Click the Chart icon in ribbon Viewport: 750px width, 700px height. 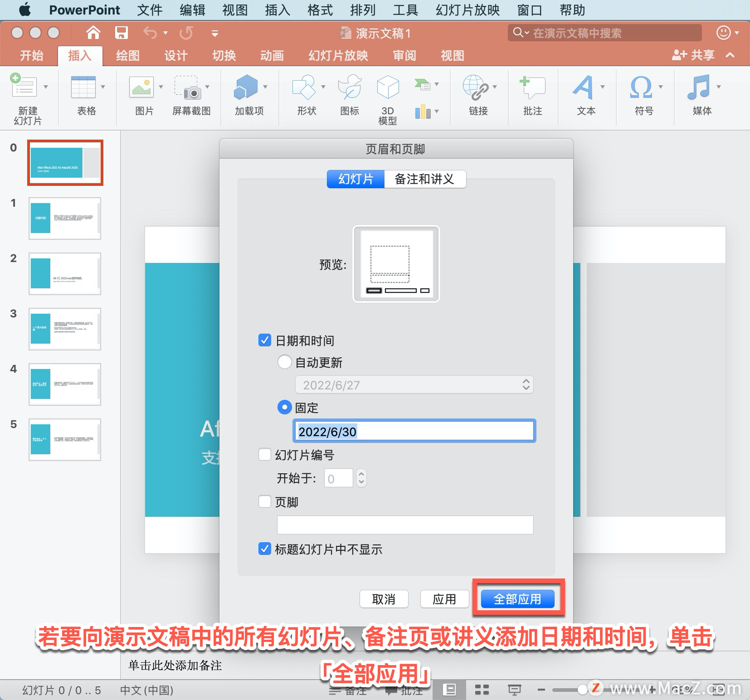point(423,111)
